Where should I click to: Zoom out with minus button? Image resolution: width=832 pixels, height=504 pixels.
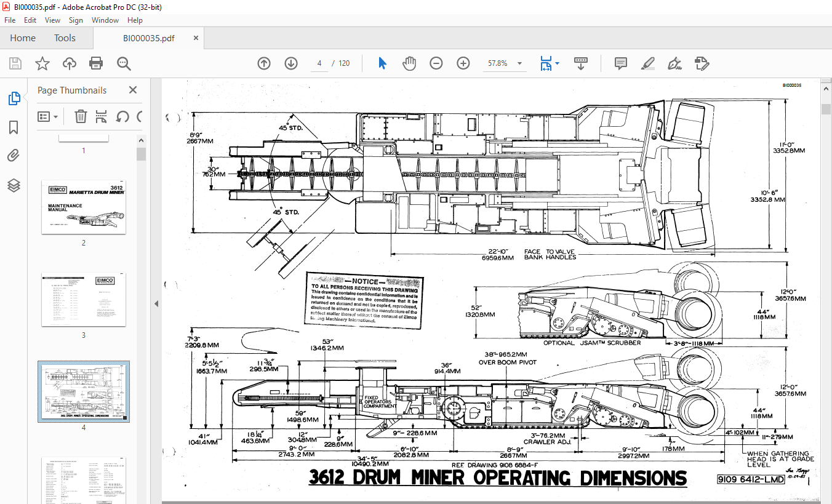coord(436,63)
